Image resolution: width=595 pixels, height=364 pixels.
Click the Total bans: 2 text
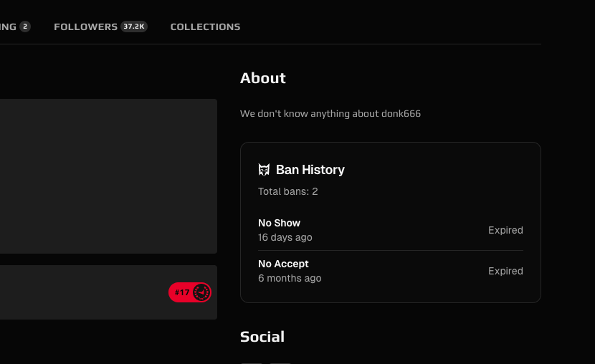287,191
